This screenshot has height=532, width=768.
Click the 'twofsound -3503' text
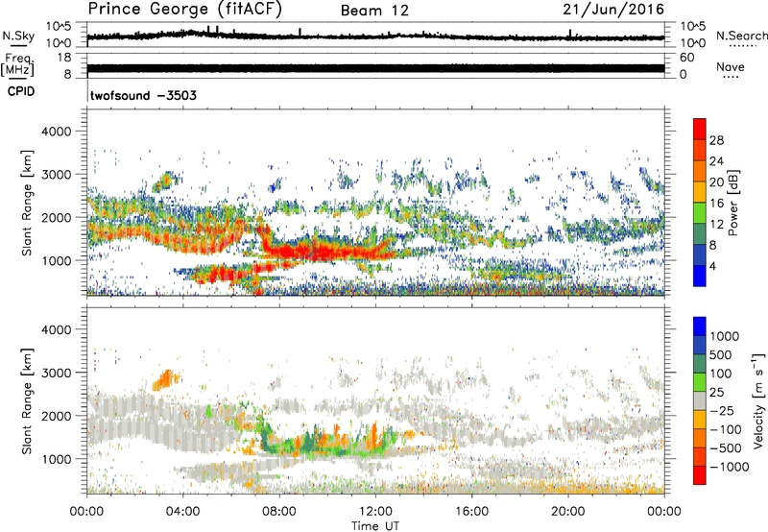point(143,95)
